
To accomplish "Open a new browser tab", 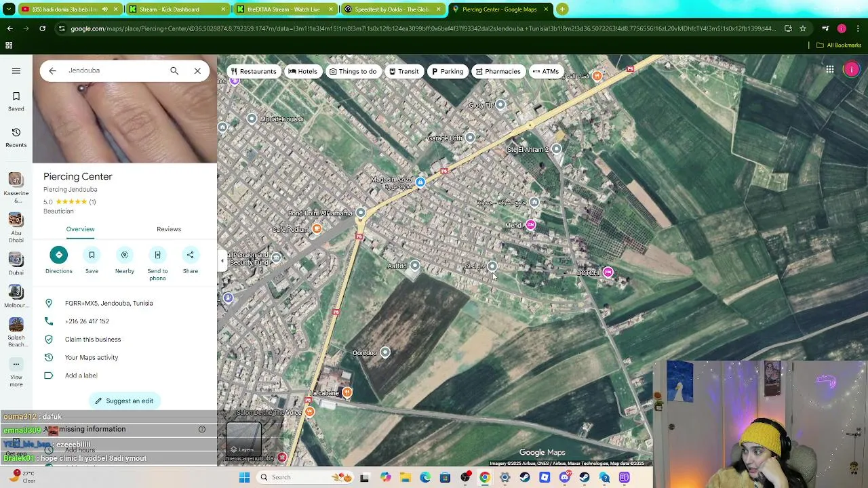I will [562, 9].
